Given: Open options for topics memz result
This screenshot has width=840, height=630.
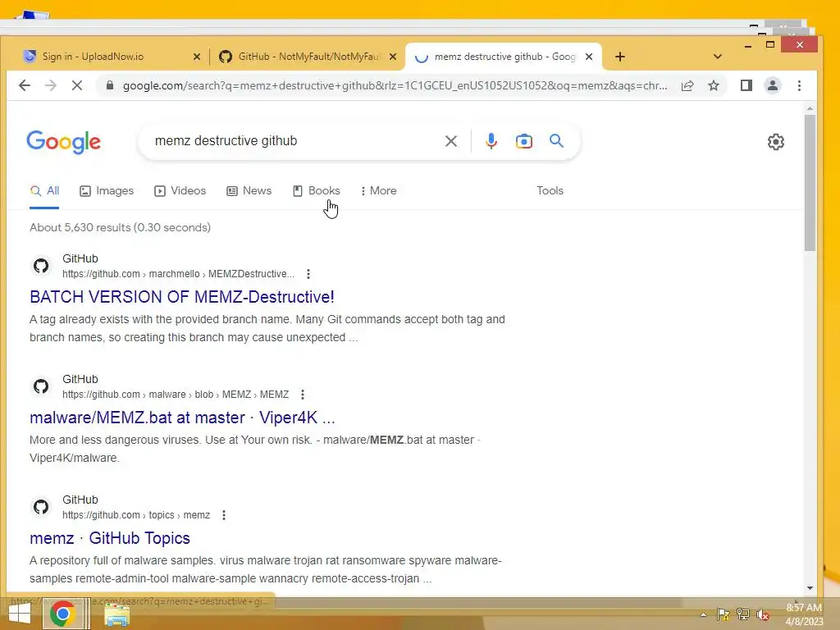Looking at the screenshot, I should [224, 515].
